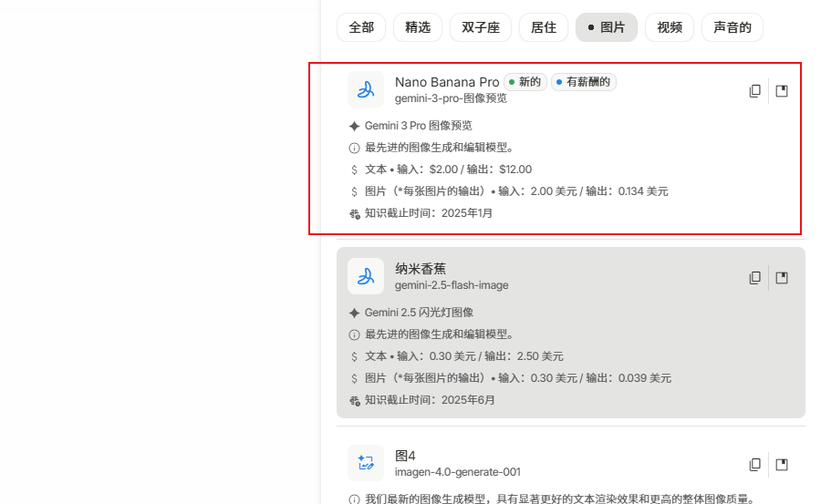The image size is (821, 504).
Task: Click gemini-3-pro-图像预览 model ID text
Action: pos(451,98)
